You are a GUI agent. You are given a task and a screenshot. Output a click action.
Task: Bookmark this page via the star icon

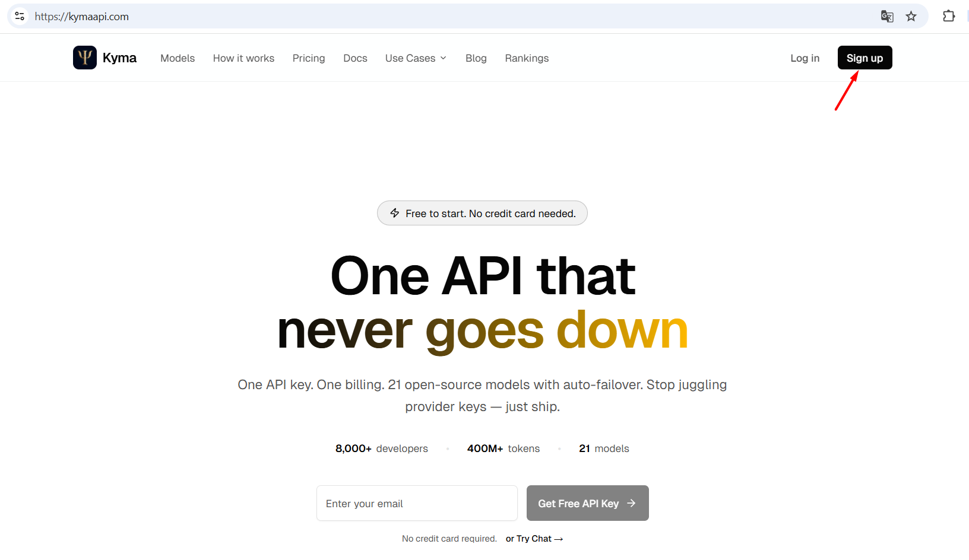[911, 16]
